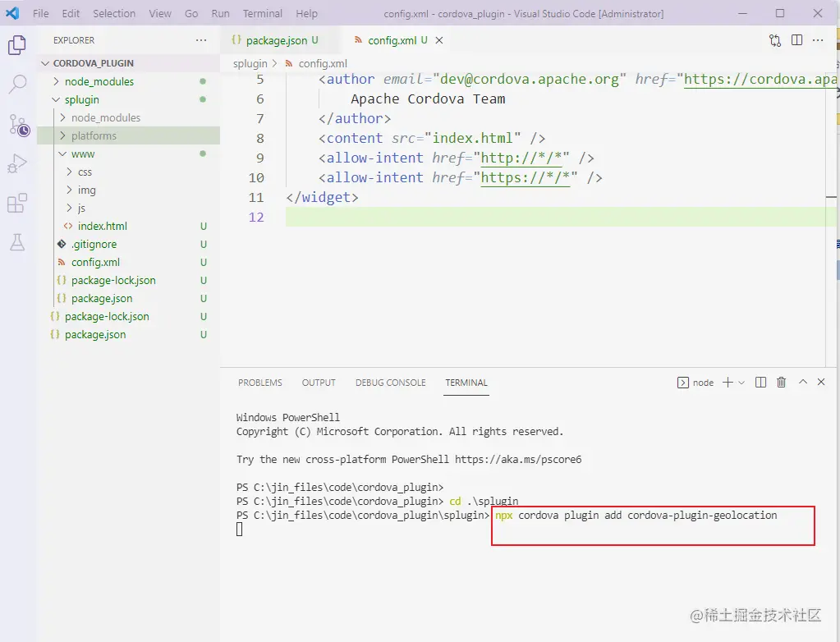
Task: Open the Explorer view in activity bar
Action: (17, 45)
